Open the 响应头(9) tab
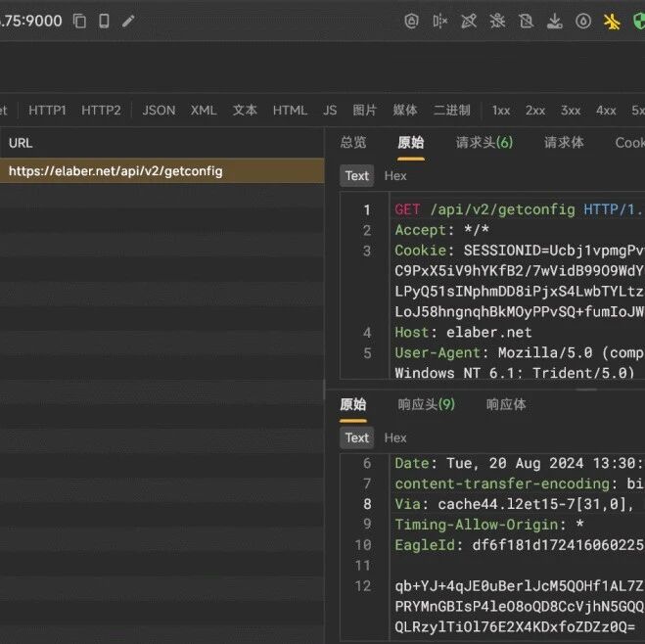Image resolution: width=645 pixels, height=644 pixels. (x=426, y=404)
